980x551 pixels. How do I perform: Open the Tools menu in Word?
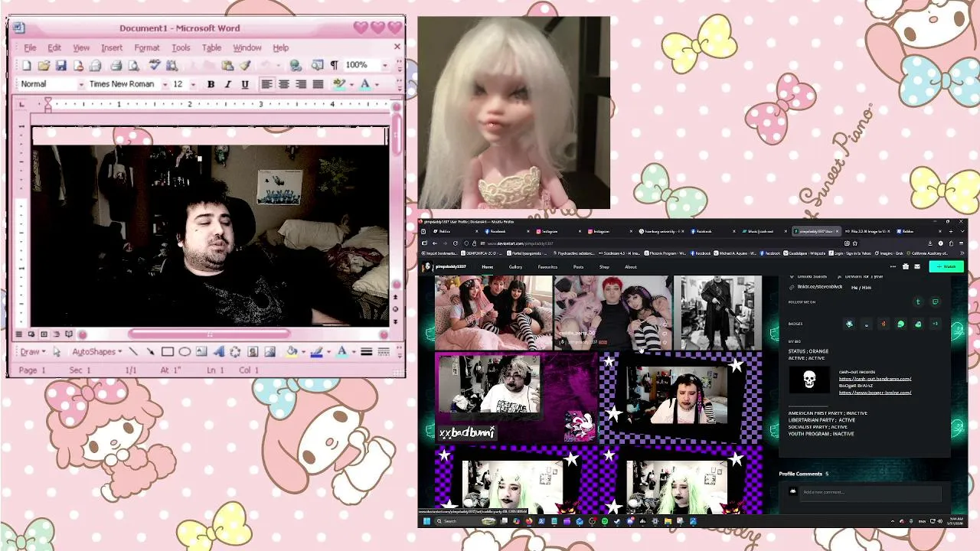pos(181,47)
